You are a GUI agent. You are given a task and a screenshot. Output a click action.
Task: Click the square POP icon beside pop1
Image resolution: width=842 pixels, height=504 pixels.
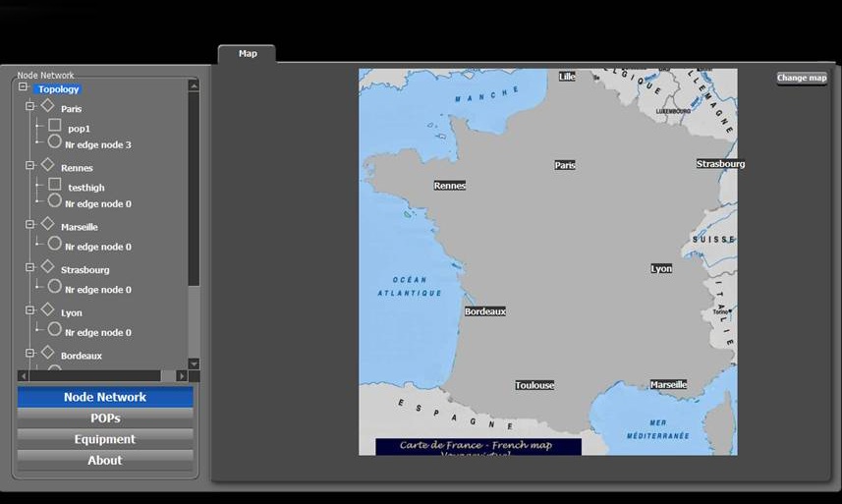(54, 125)
